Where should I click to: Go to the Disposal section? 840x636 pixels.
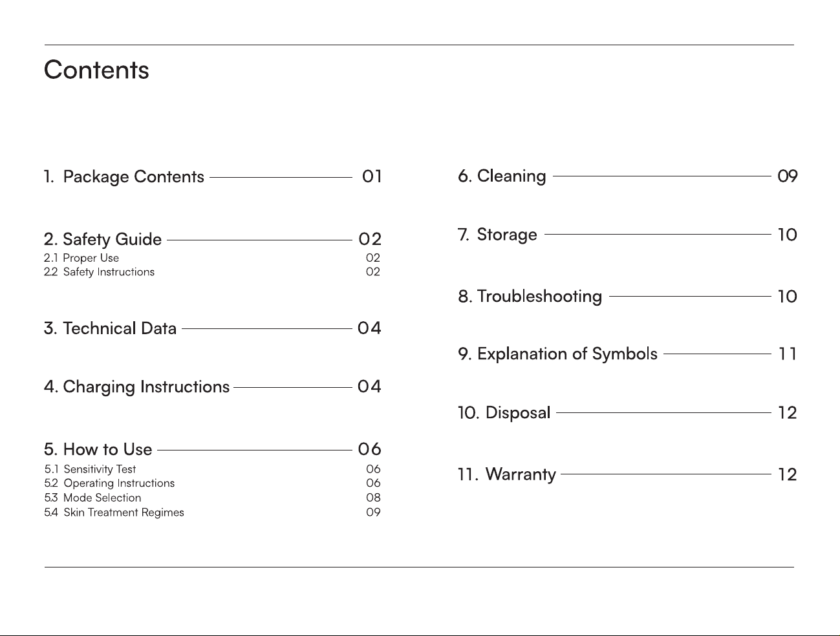[504, 412]
